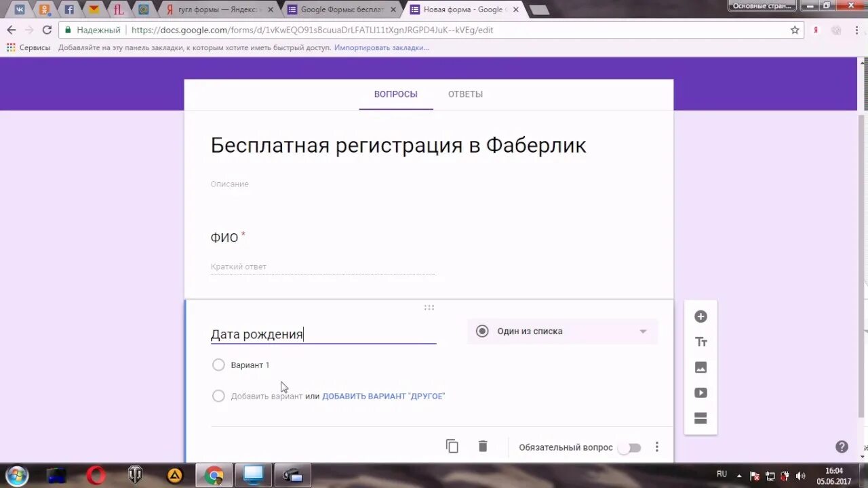This screenshot has width=868, height=488.
Task: Grab the question drag handle dots
Action: (429, 307)
